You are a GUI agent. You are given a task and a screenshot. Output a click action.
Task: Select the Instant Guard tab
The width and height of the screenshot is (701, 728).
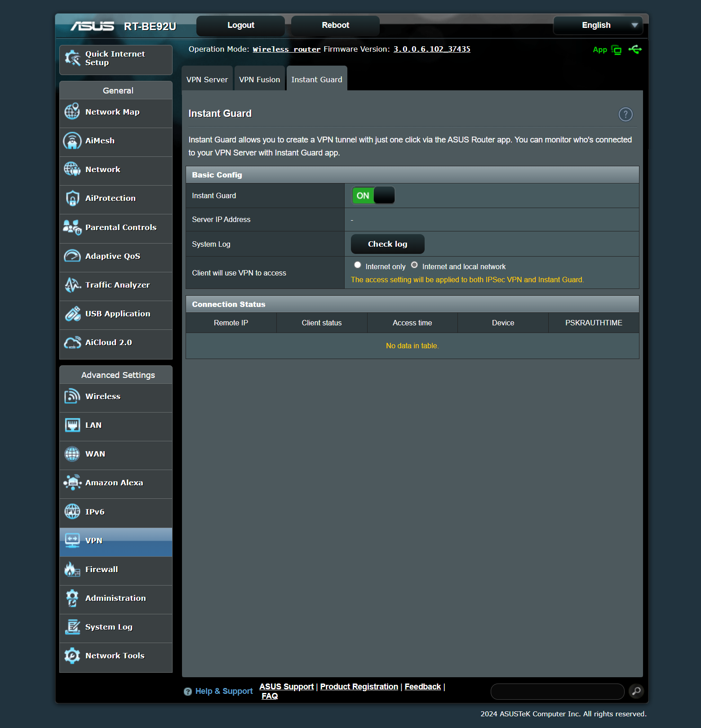(x=317, y=79)
